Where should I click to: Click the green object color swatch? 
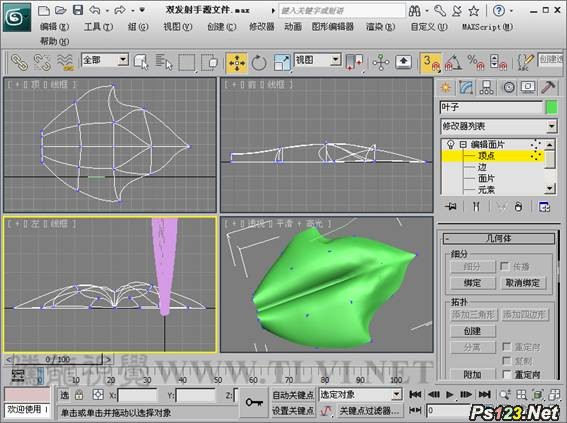tap(551, 108)
